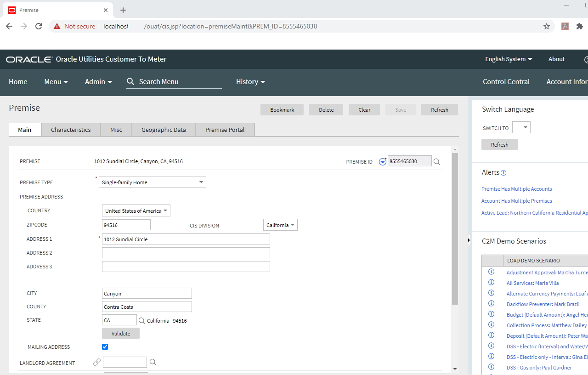Click info icon beside All Services: Maria Villa

coord(491,283)
